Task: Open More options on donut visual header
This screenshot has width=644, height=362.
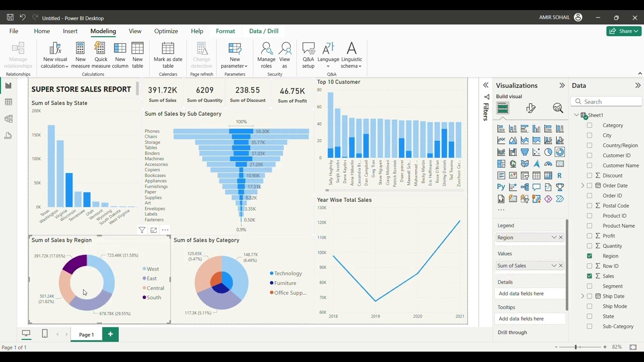Action: tap(165, 230)
